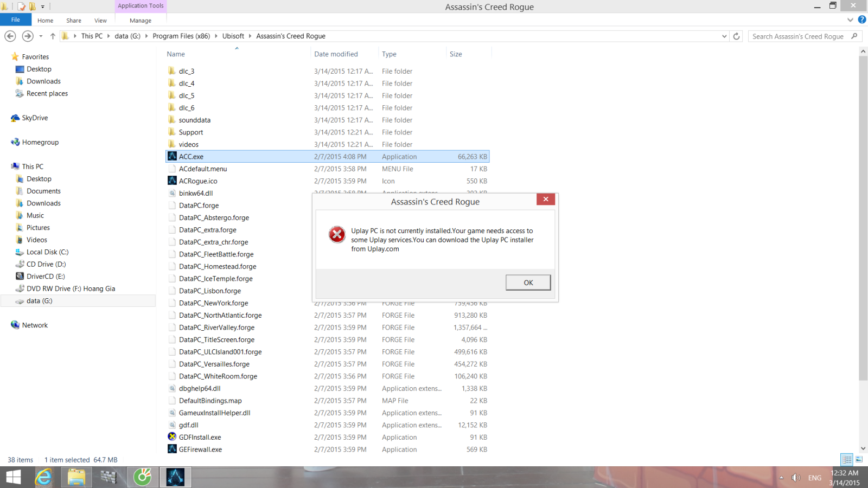
Task: Open Explorer Help question mark icon
Action: (x=862, y=20)
